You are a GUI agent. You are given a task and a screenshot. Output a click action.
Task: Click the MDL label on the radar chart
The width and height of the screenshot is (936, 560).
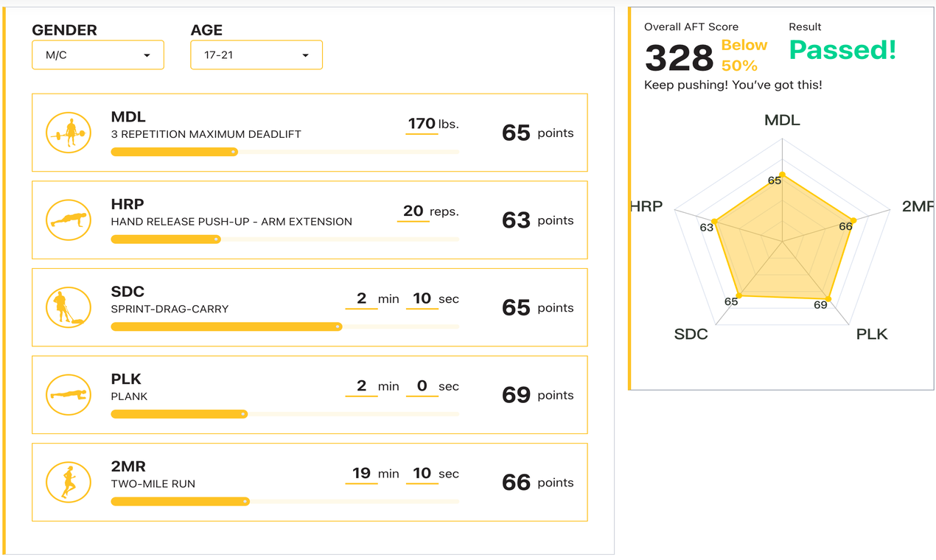782,119
